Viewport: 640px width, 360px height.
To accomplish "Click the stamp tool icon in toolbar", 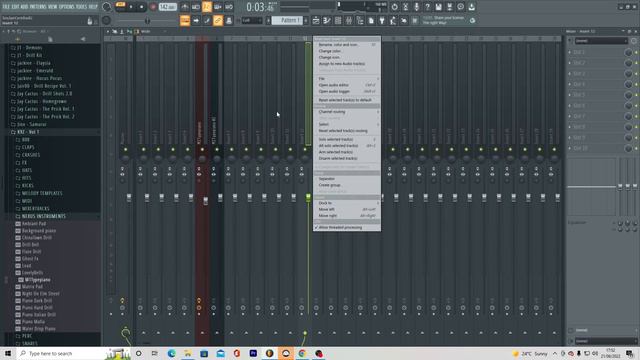I will [229, 20].
